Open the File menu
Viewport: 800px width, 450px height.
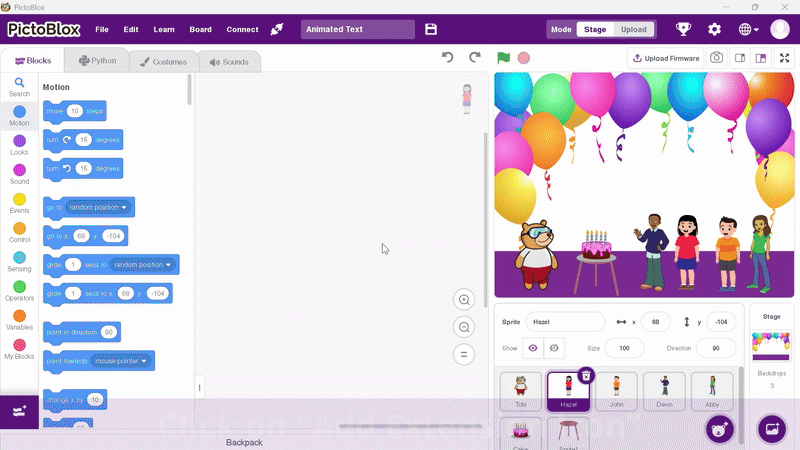102,30
